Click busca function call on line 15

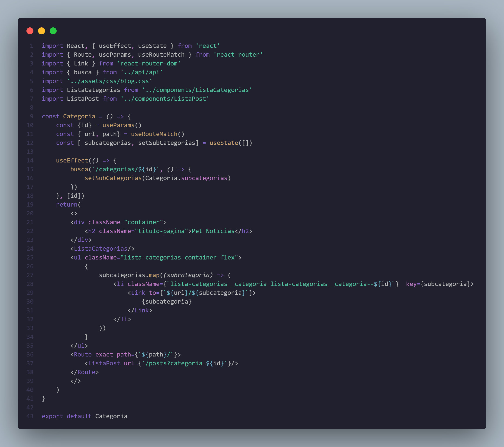click(79, 169)
